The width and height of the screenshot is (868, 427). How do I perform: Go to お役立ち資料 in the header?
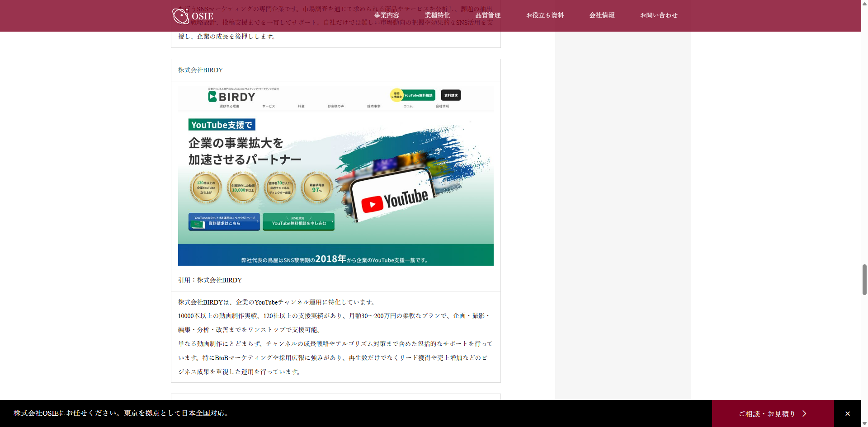(545, 15)
